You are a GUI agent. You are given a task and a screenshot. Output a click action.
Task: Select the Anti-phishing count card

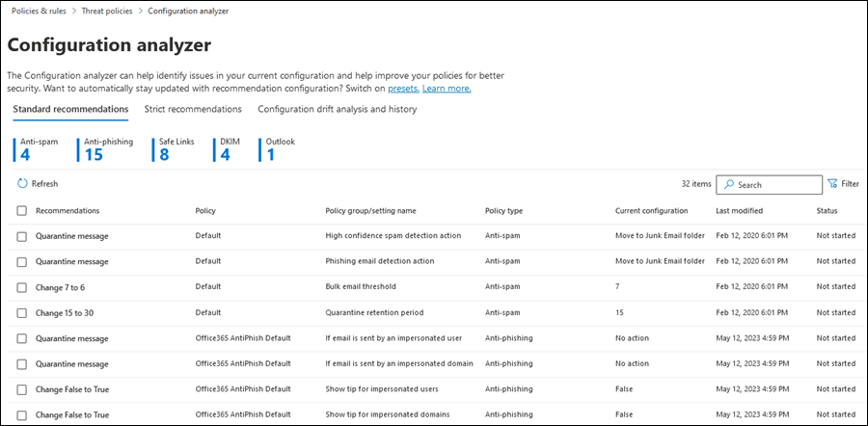tap(107, 148)
